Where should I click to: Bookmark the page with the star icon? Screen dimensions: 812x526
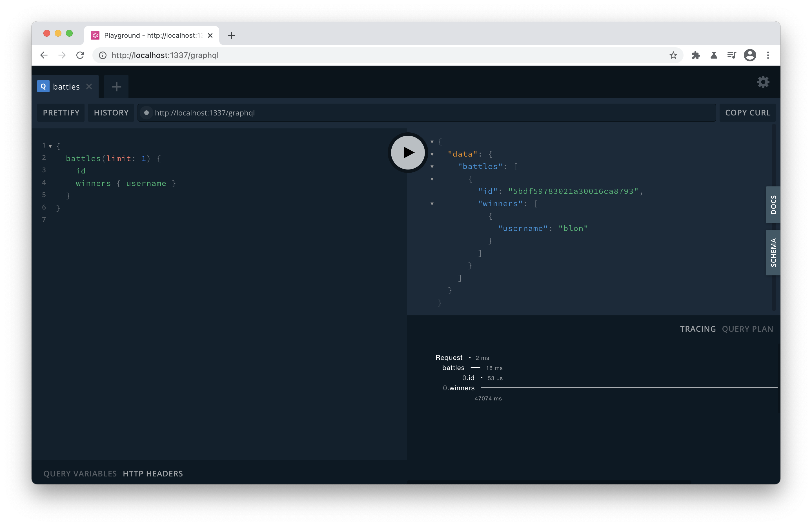click(x=673, y=55)
